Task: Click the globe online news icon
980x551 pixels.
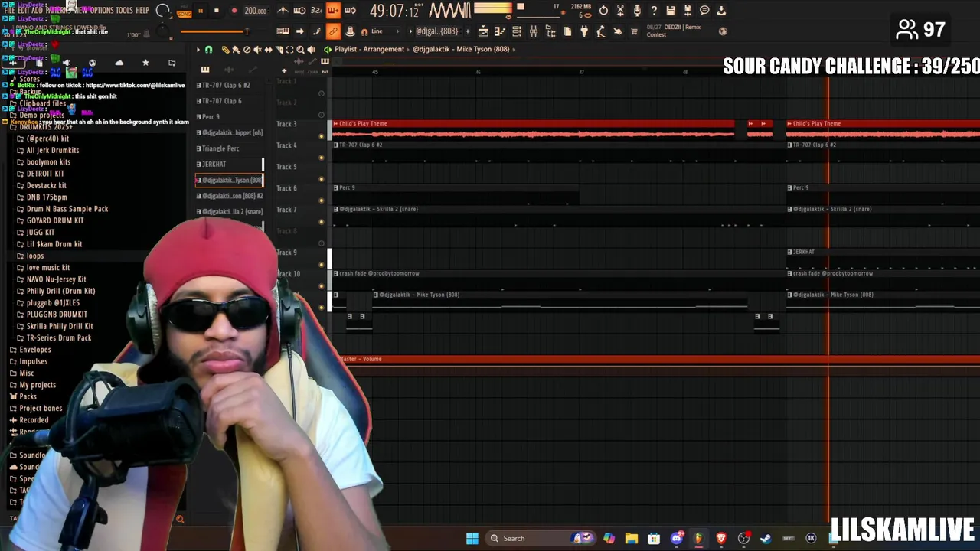Action: (723, 31)
